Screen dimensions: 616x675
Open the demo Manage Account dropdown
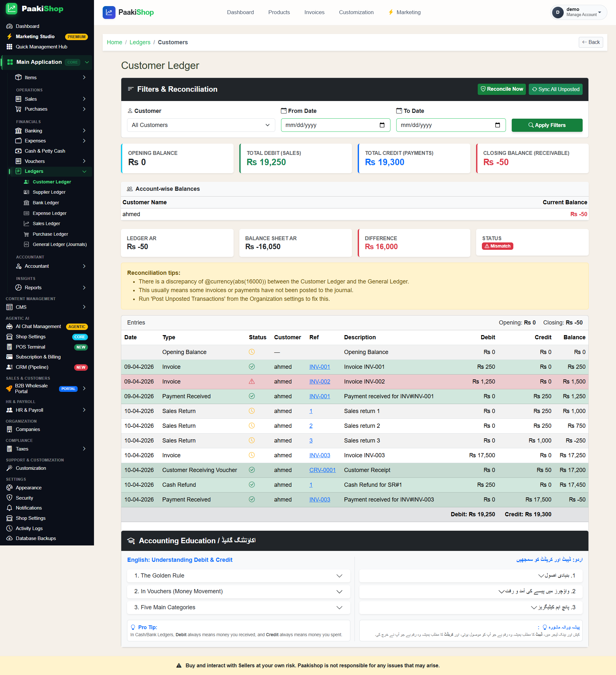pyautogui.click(x=579, y=13)
